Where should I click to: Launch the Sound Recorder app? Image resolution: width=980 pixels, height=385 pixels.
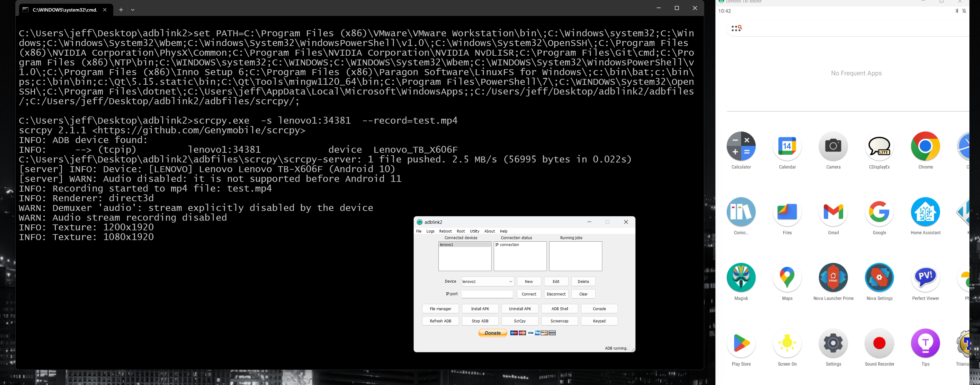click(879, 343)
